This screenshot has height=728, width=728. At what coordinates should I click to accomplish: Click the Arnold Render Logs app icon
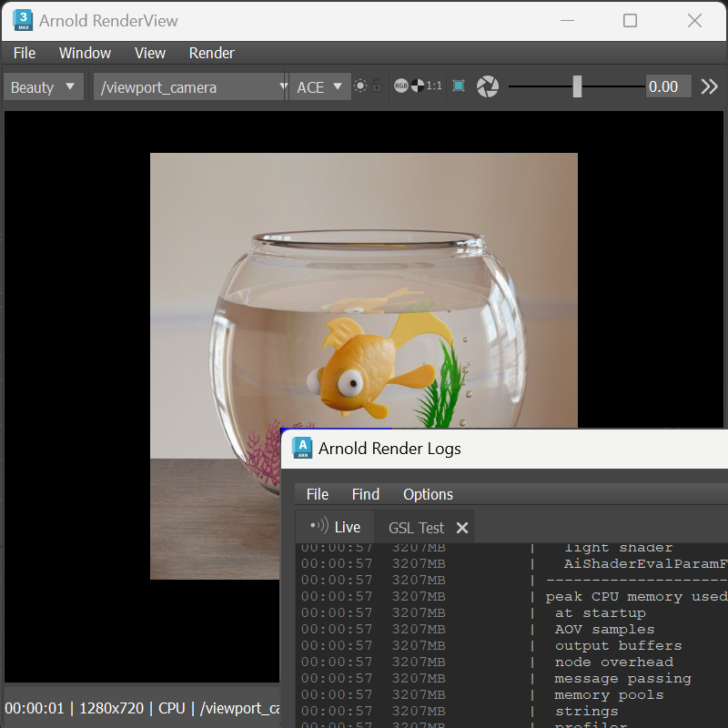[302, 448]
